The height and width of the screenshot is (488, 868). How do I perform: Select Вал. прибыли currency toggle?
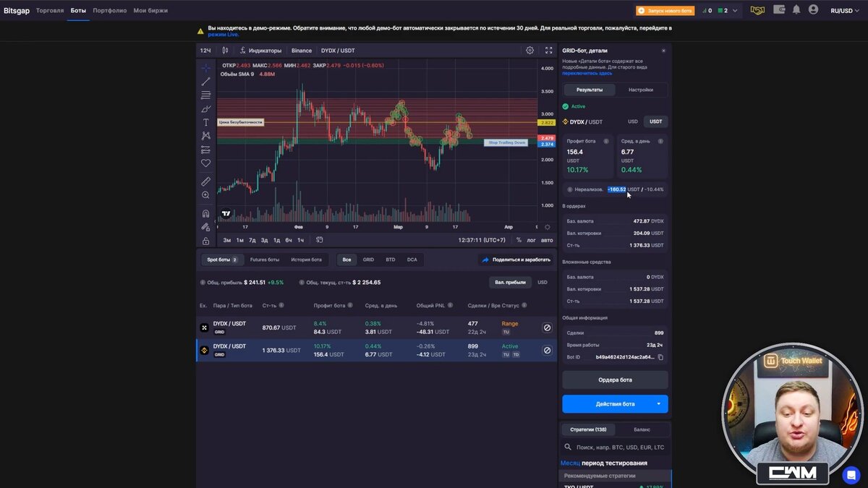(511, 282)
